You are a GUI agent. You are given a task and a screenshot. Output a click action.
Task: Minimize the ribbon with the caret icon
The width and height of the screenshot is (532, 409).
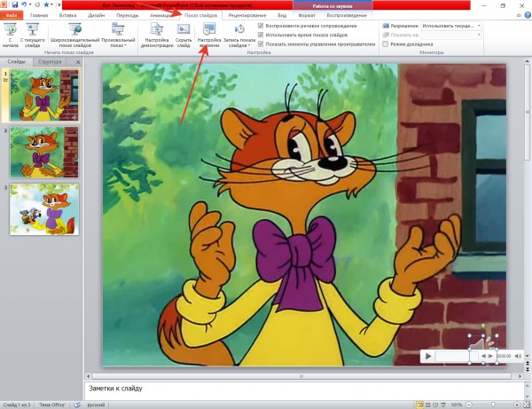[x=519, y=15]
